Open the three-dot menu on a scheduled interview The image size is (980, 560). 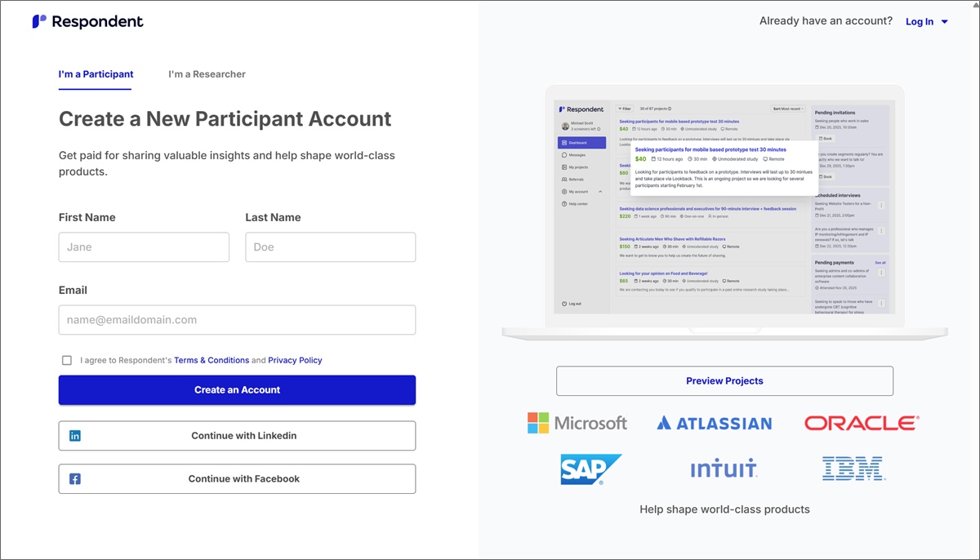[x=881, y=206]
